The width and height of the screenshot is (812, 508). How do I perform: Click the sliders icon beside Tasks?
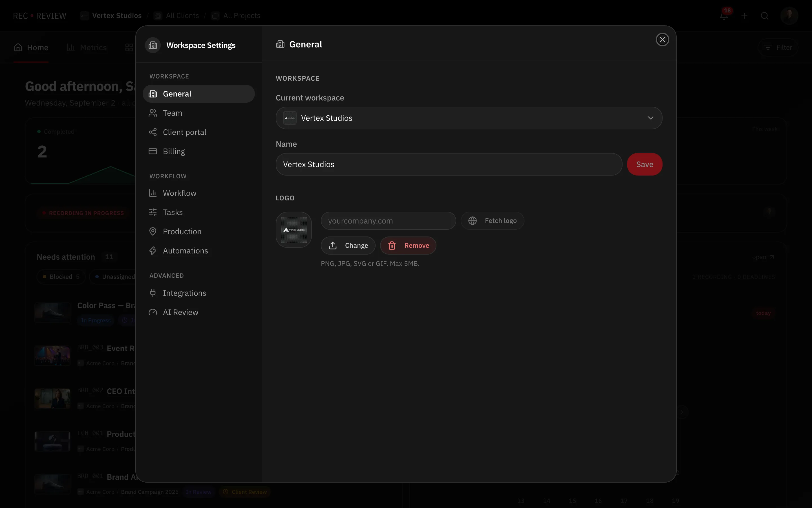(153, 212)
